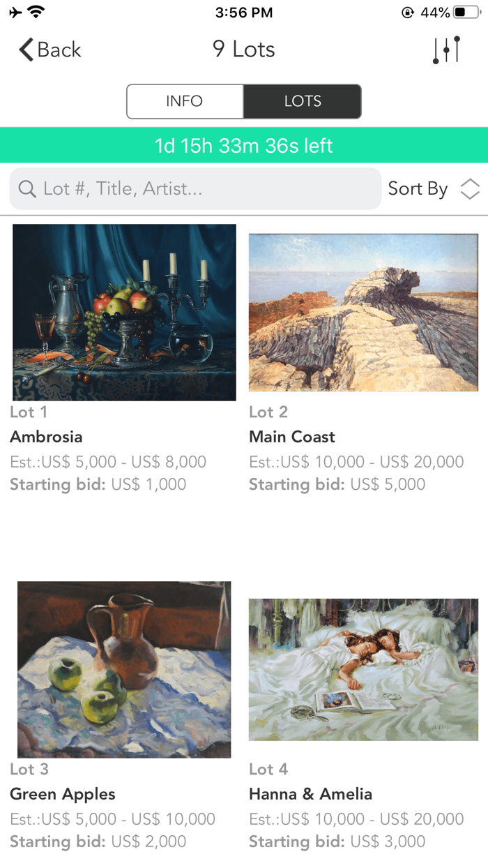Click the Lot search input field

pos(195,188)
